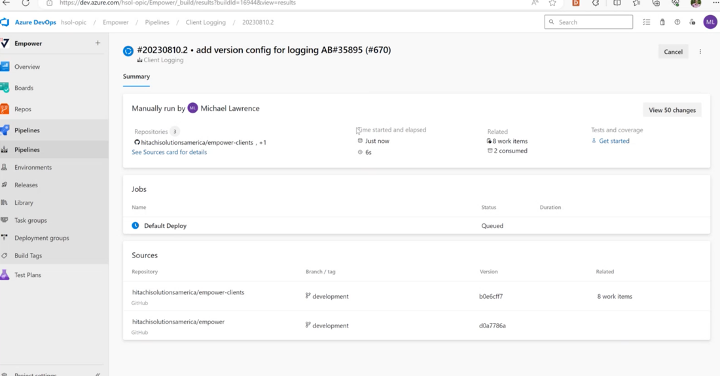Go to Pipelines breadcrumb in header
This screenshot has width=720, height=376.
pyautogui.click(x=157, y=22)
